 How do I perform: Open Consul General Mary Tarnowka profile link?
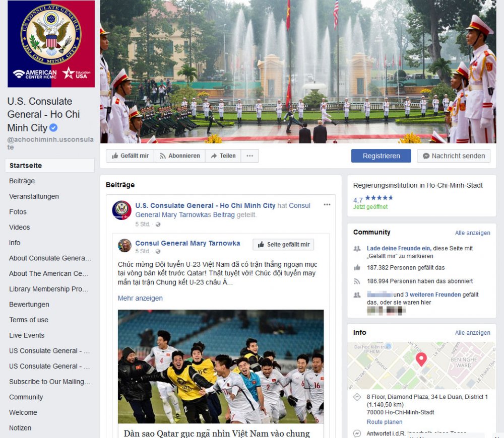point(187,243)
